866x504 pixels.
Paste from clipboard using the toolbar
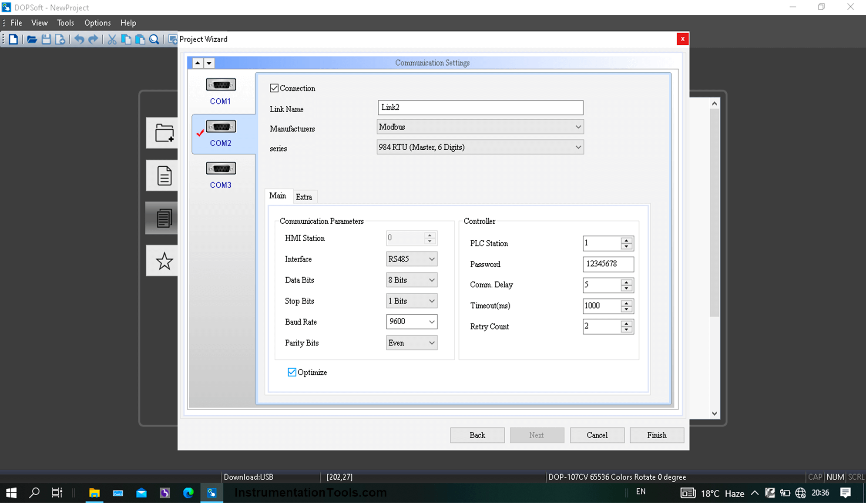pos(140,39)
